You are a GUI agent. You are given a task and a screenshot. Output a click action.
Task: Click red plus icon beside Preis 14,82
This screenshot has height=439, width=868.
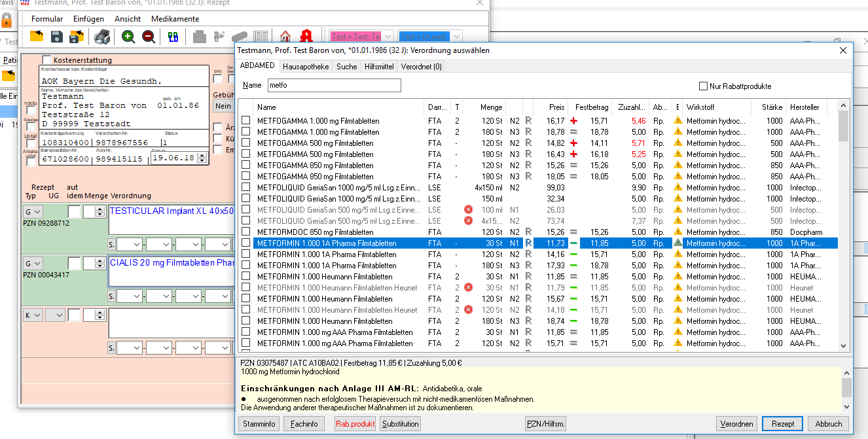pos(573,143)
